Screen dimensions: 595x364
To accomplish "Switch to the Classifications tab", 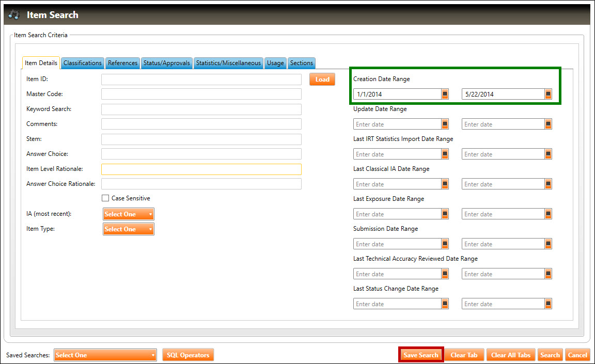I will 83,63.
